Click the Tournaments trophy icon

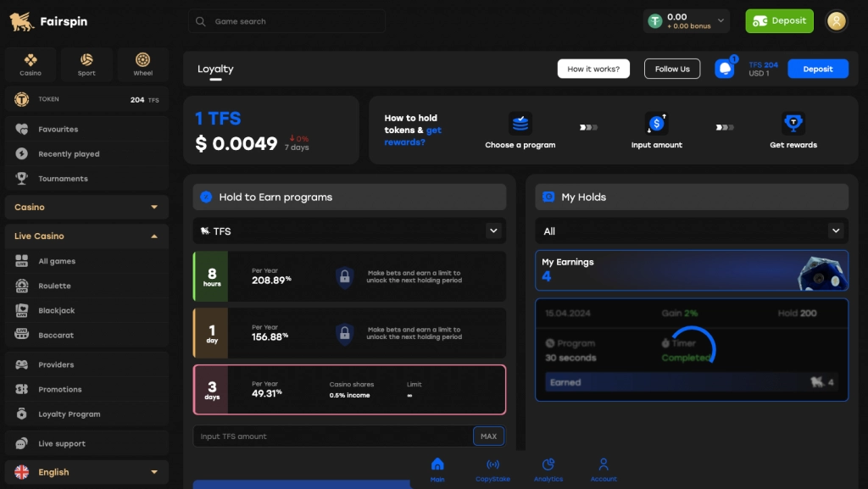(21, 178)
